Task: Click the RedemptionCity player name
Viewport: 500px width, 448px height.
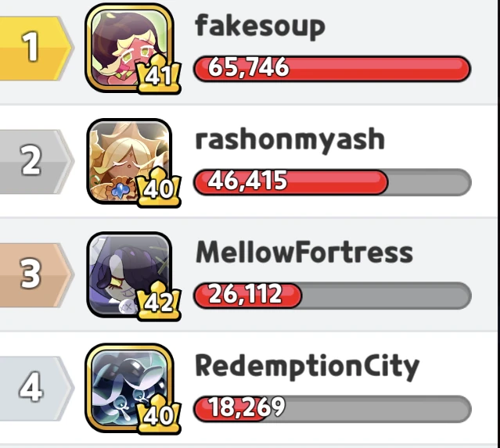Action: click(x=307, y=367)
